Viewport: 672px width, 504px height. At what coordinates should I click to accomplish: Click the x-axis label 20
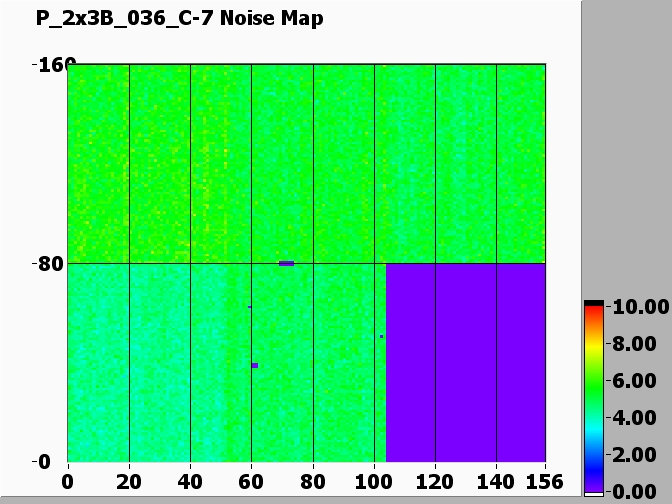click(x=129, y=482)
